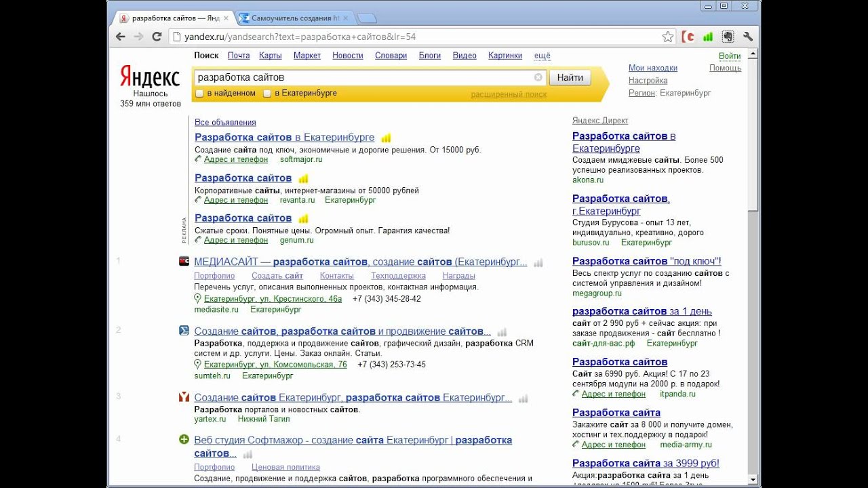Open Техподдержка link under MEDIASAIT
The width and height of the screenshot is (868, 488).
(x=398, y=276)
